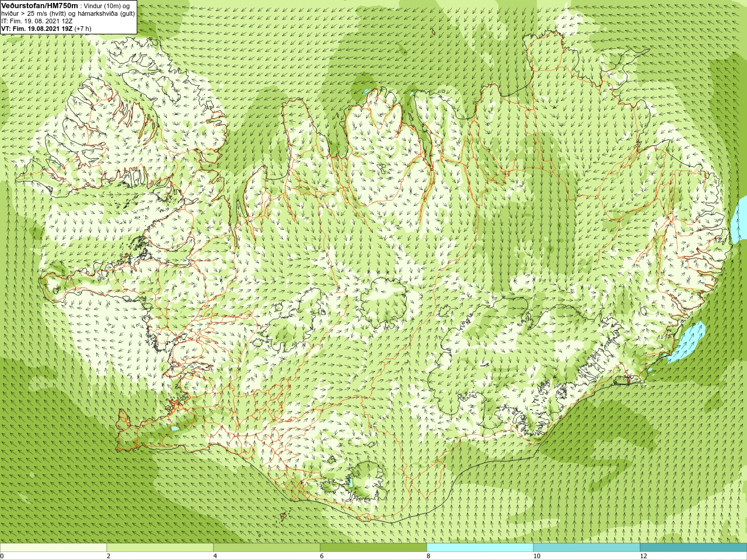Click the legend value label '6'
This screenshot has height=560, width=747.
pyautogui.click(x=322, y=556)
